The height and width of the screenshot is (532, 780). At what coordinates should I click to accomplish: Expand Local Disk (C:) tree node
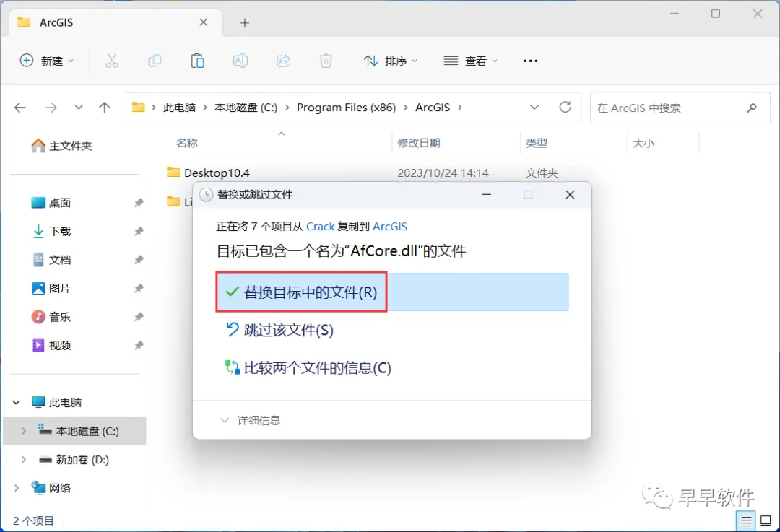pos(23,431)
